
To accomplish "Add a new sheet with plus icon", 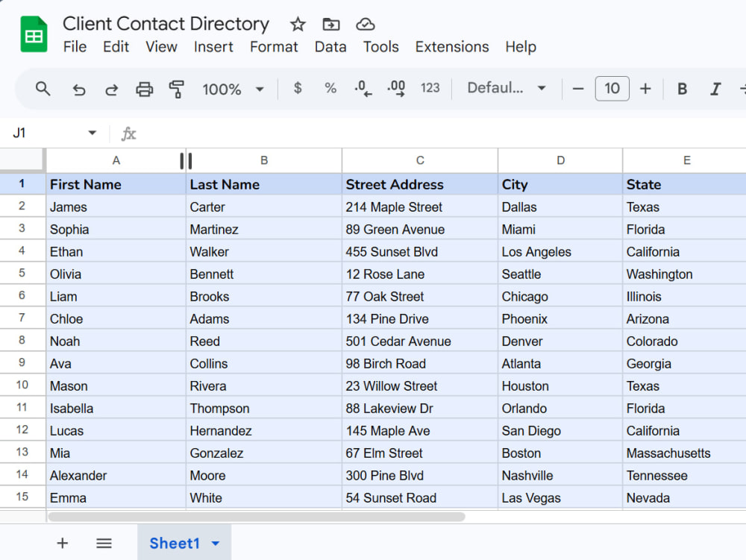I will tap(63, 543).
